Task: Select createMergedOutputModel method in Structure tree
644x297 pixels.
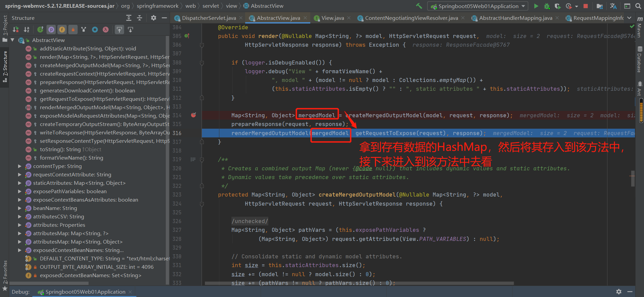Action: (104, 65)
